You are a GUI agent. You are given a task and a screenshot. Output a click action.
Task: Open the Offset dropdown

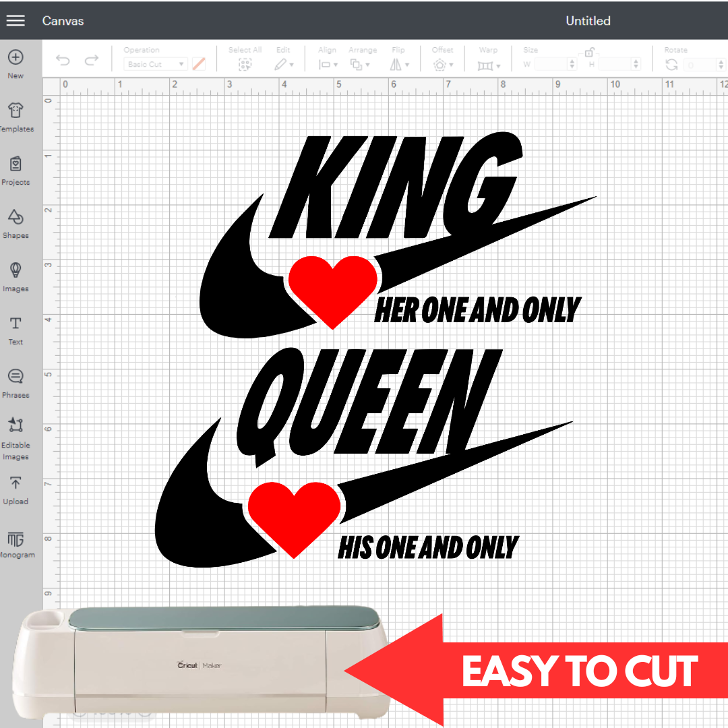tap(443, 65)
